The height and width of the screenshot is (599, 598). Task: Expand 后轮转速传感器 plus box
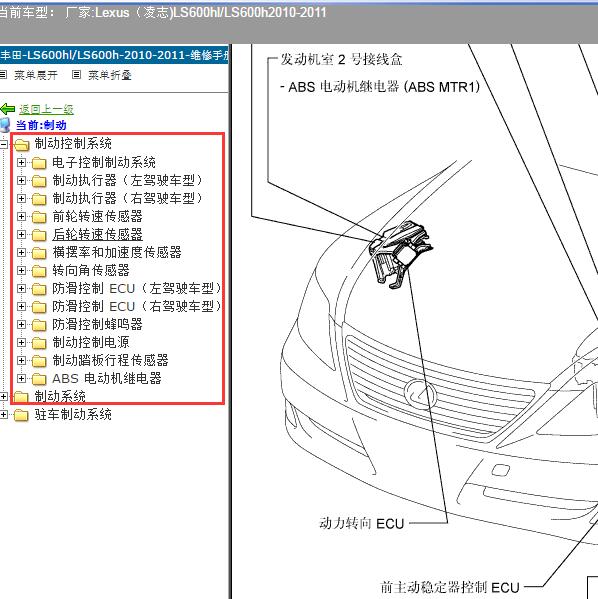point(21,235)
